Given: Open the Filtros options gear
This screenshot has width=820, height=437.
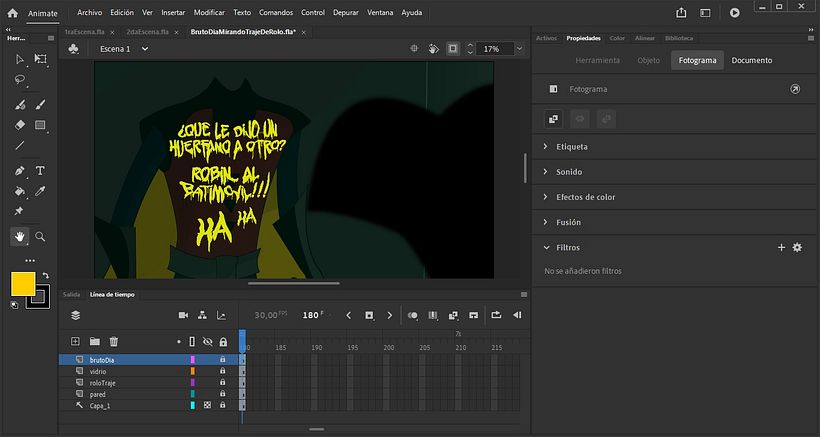Looking at the screenshot, I should 797,248.
